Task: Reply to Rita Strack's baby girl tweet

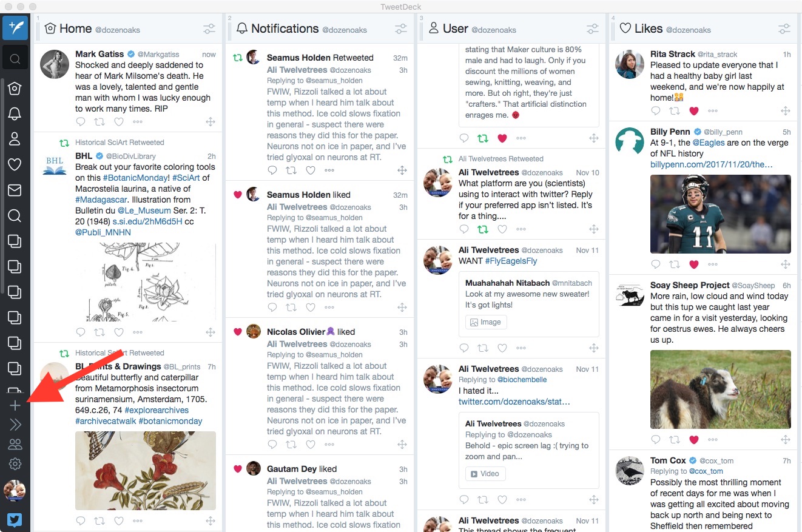Action: tap(656, 110)
